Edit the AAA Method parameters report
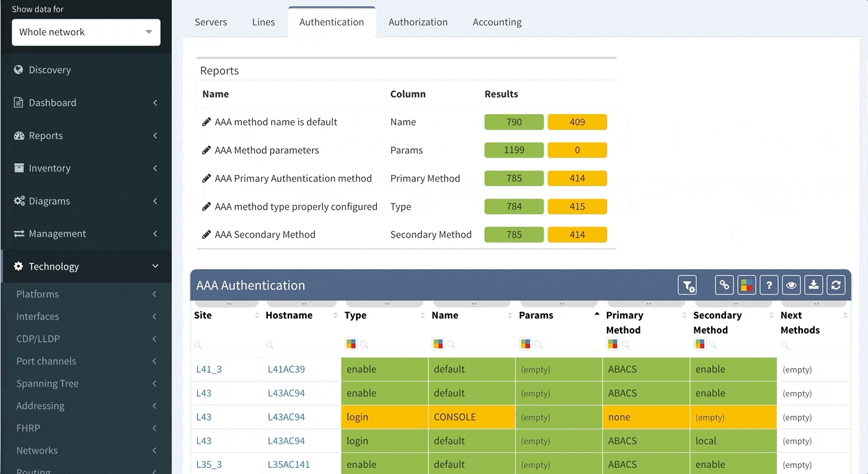Image resolution: width=868 pixels, height=474 pixels. [x=206, y=150]
